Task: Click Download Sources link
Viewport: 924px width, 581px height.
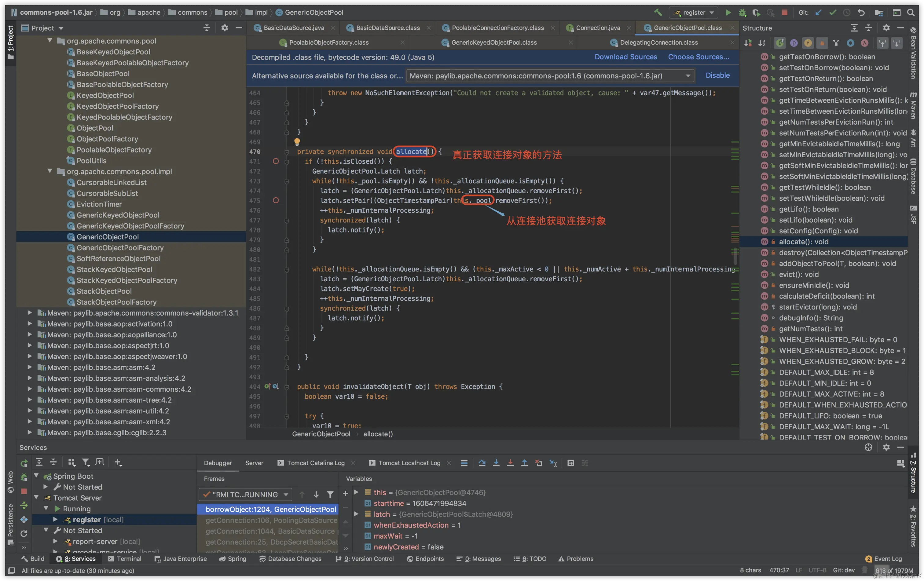Action: pos(625,57)
